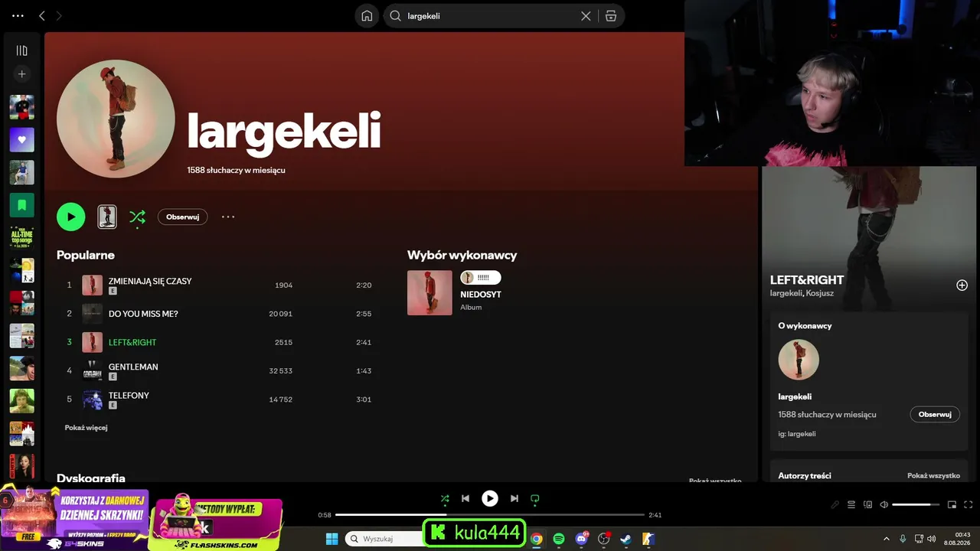The height and width of the screenshot is (551, 980).
Task: Show more popular tracks via Pokaż więcej
Action: 86,428
